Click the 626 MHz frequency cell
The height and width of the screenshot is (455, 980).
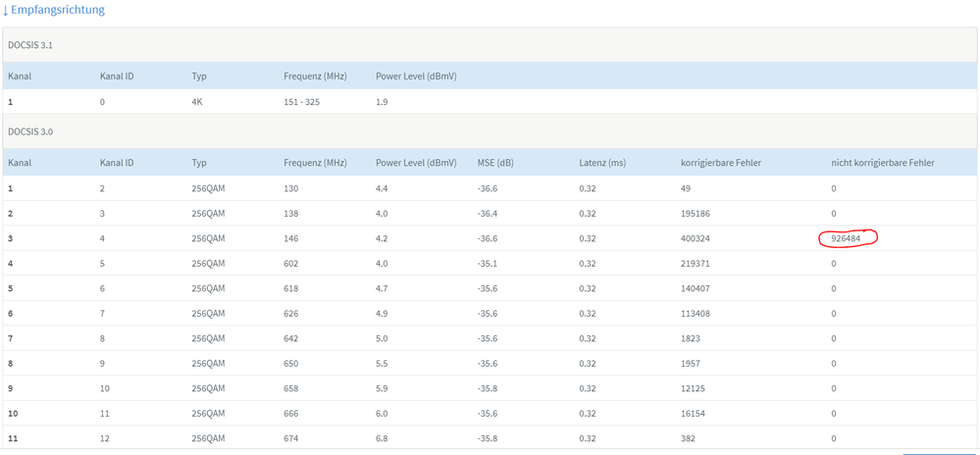point(290,313)
